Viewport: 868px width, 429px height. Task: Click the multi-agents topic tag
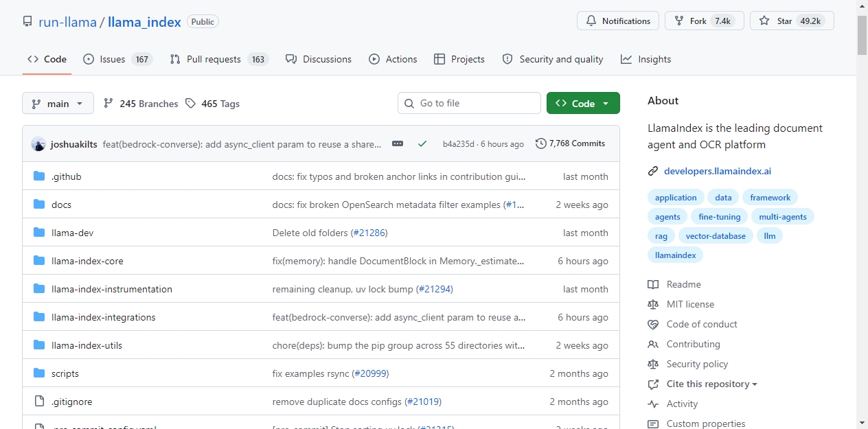coord(783,217)
